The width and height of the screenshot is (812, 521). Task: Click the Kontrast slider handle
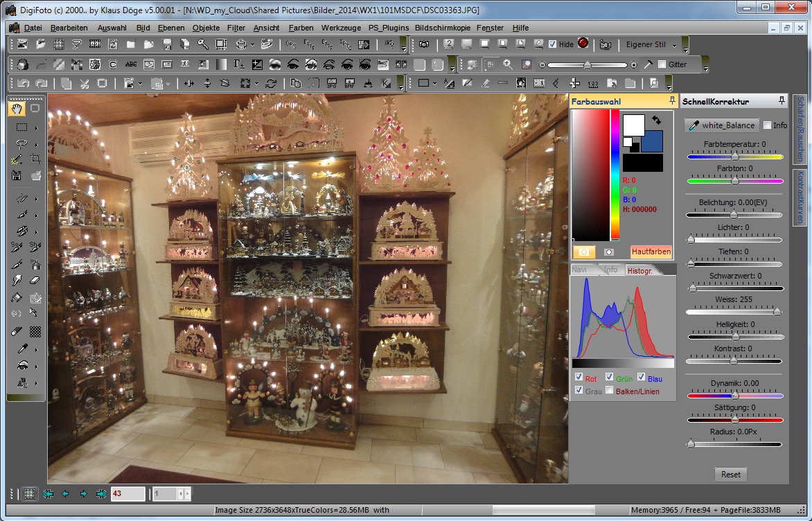733,361
